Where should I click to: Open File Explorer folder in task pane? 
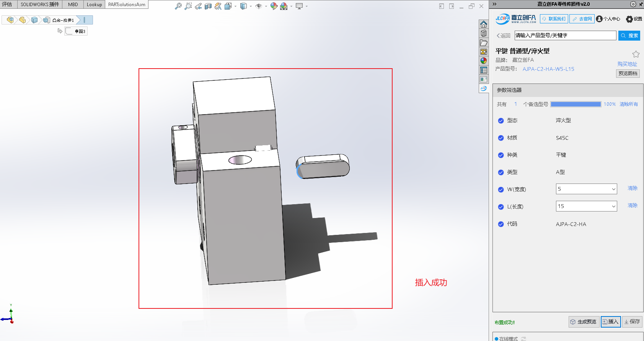484,43
